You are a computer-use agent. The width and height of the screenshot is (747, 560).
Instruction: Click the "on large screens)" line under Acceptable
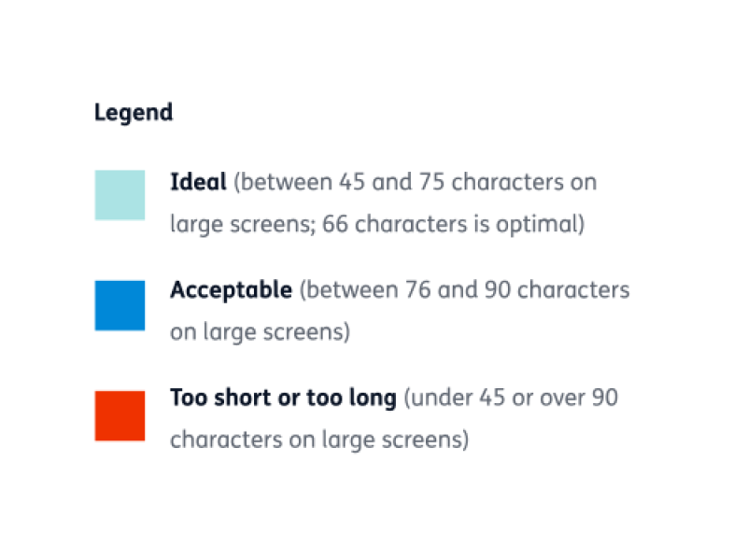260,333
